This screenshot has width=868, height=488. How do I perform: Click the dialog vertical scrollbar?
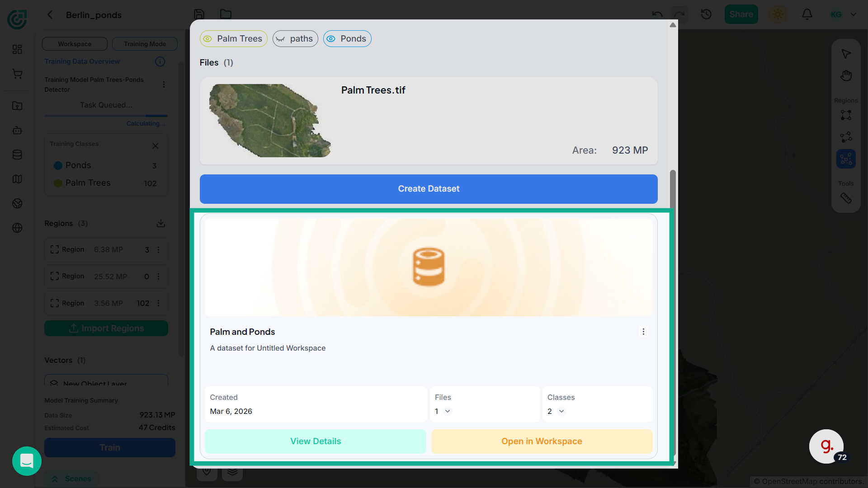coord(673,313)
